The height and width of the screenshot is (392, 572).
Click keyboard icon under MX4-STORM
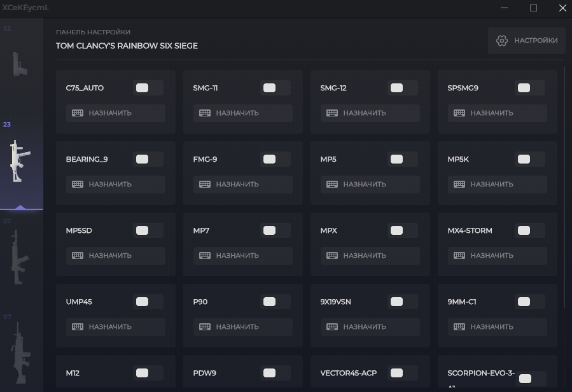click(x=459, y=255)
